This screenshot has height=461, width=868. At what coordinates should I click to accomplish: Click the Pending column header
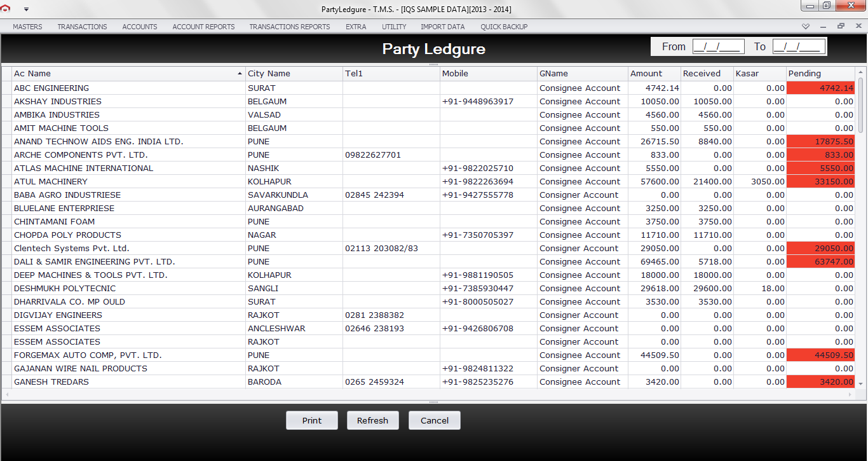point(821,73)
